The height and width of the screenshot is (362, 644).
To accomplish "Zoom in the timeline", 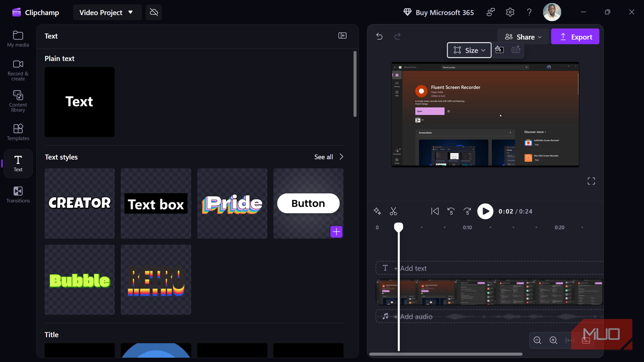I will click(553, 341).
